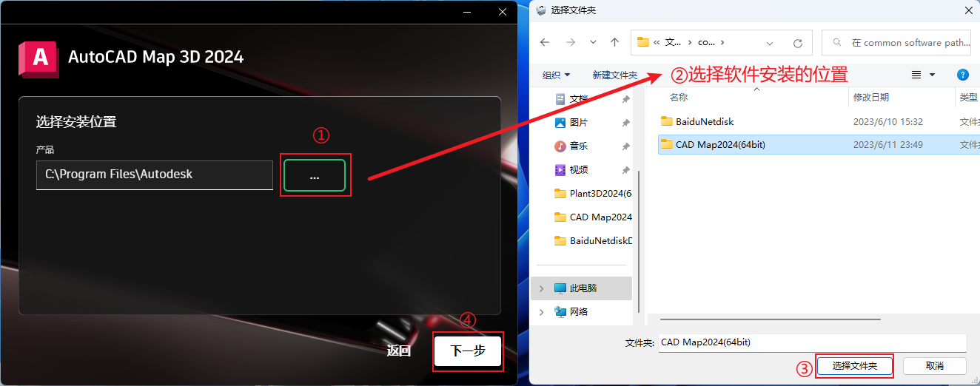Click the view layout list icon
Viewport: 980px width, 386px height.
(916, 75)
